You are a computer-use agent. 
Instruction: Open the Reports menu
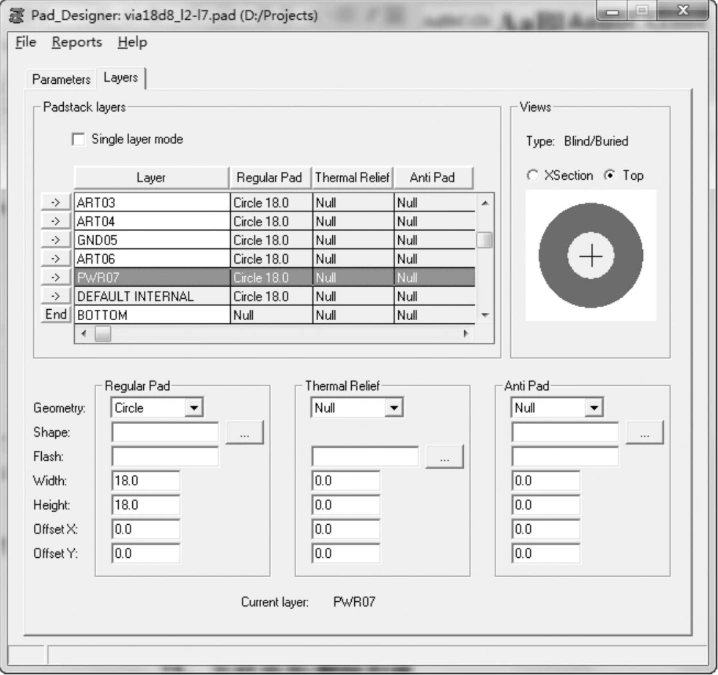(77, 42)
